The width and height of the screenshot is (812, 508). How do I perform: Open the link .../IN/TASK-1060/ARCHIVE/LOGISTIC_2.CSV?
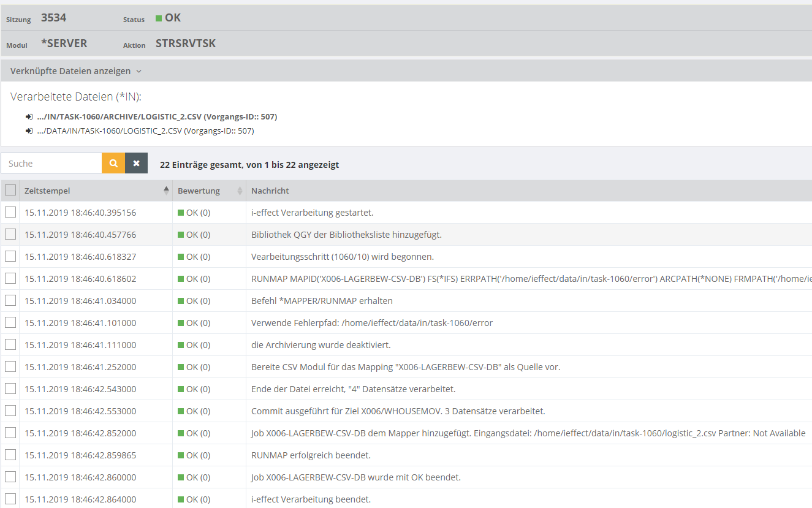(157, 116)
